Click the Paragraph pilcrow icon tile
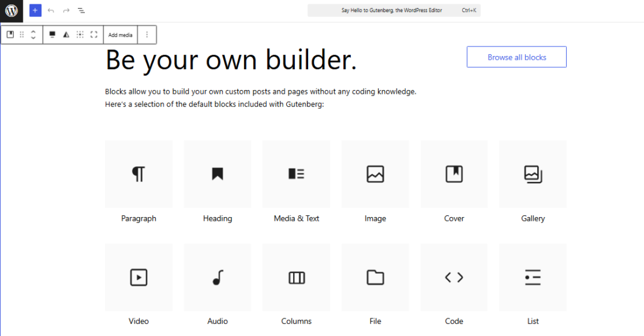Screen dimensions: 644x336 point(139,174)
